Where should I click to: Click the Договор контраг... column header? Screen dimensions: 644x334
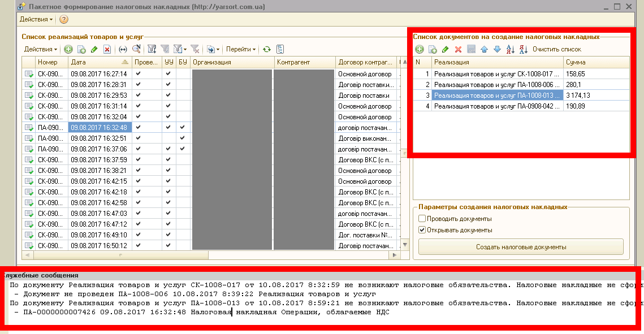(365, 62)
